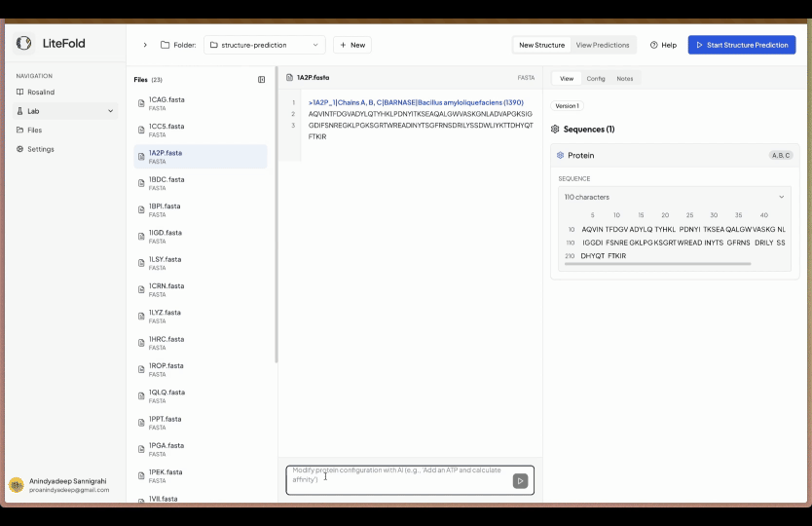Click the files panel collapse icon
Image resolution: width=812 pixels, height=526 pixels.
pos(261,80)
